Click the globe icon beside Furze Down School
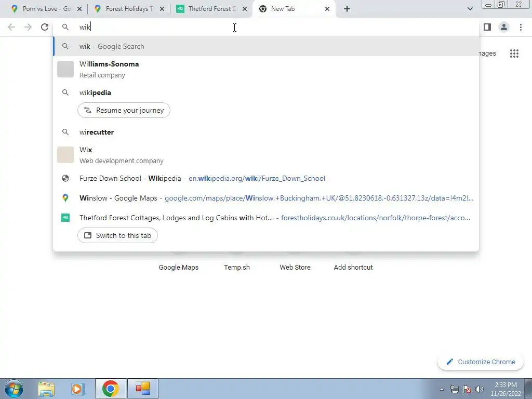Screen dimensions: 532x399 (x=65, y=179)
